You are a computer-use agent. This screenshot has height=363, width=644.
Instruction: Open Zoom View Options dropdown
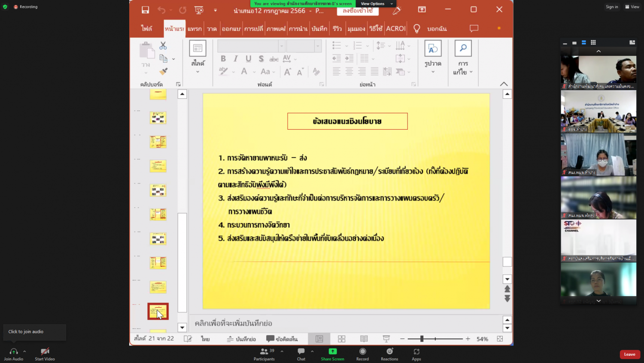377,3
